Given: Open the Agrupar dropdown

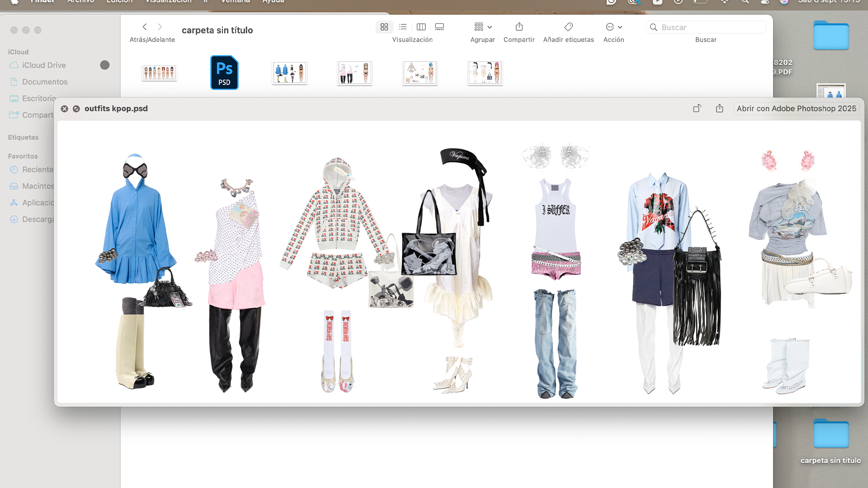Looking at the screenshot, I should coord(483,27).
